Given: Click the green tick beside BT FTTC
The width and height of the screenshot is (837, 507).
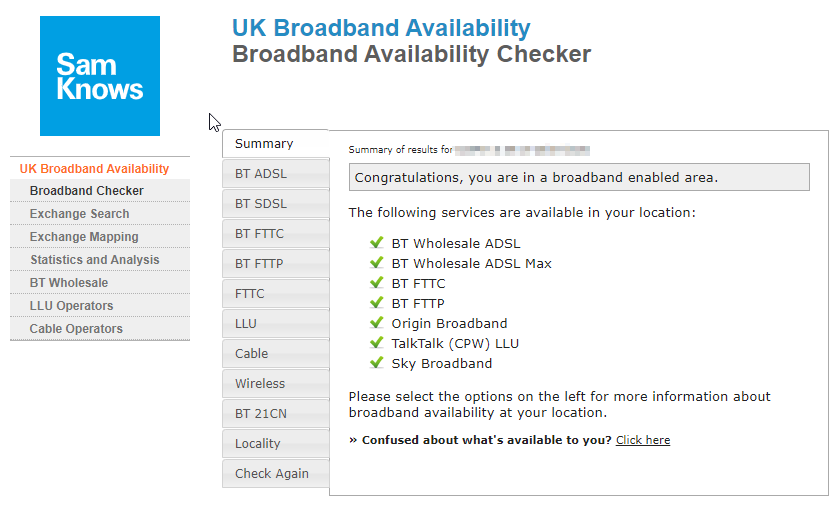Looking at the screenshot, I should click(377, 283).
